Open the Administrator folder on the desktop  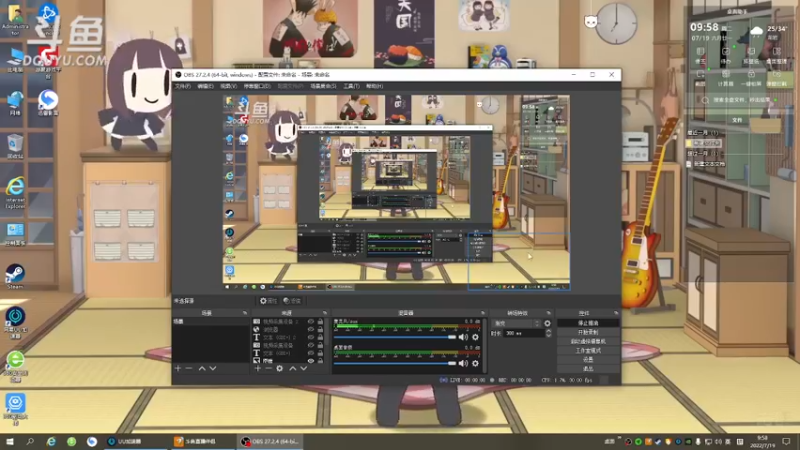[x=15, y=20]
